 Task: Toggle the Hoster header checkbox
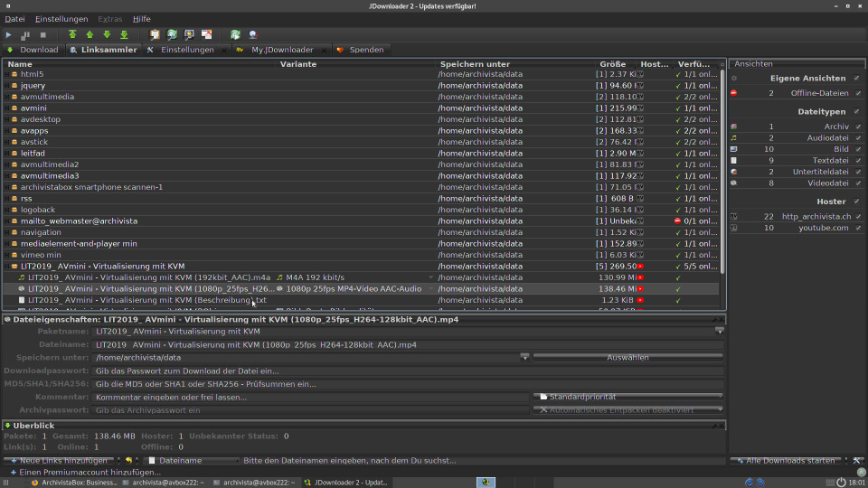(x=857, y=202)
